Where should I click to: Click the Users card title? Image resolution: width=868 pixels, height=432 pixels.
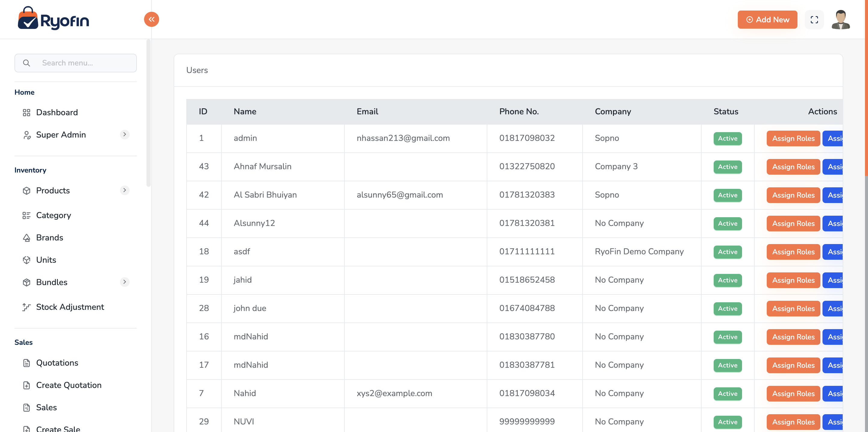pos(197,70)
